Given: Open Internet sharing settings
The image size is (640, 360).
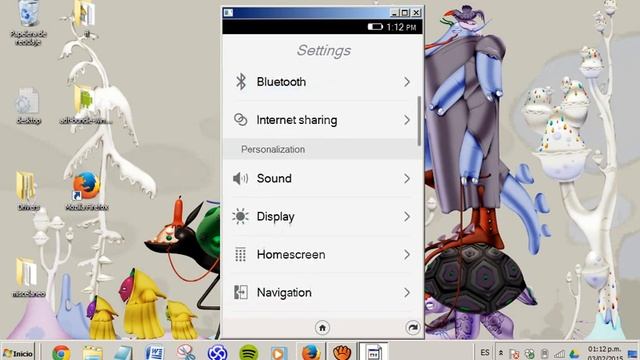Looking at the screenshot, I should pos(322,120).
